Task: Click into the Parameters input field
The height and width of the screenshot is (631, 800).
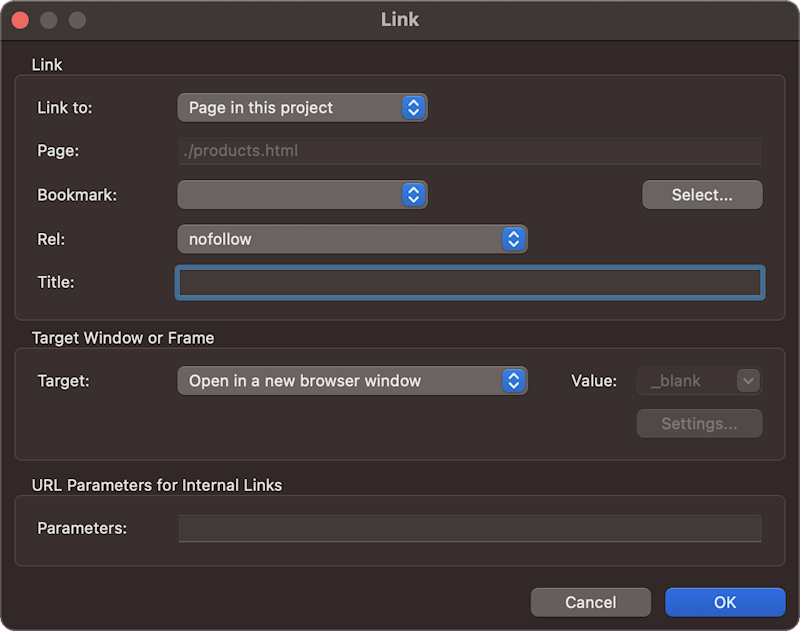Action: click(x=470, y=528)
